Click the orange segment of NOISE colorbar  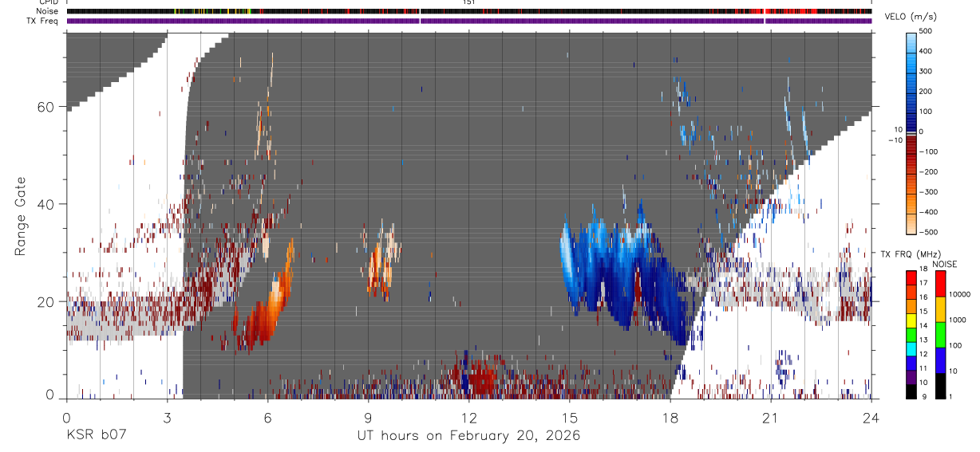click(939, 309)
